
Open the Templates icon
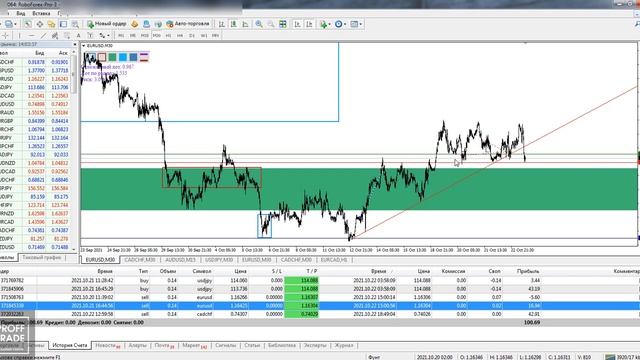click(354, 24)
